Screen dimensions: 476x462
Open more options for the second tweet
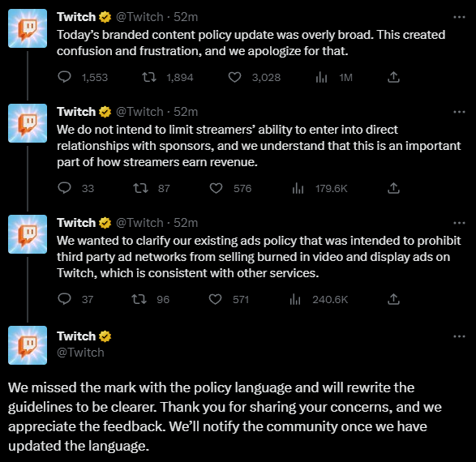[x=459, y=112]
